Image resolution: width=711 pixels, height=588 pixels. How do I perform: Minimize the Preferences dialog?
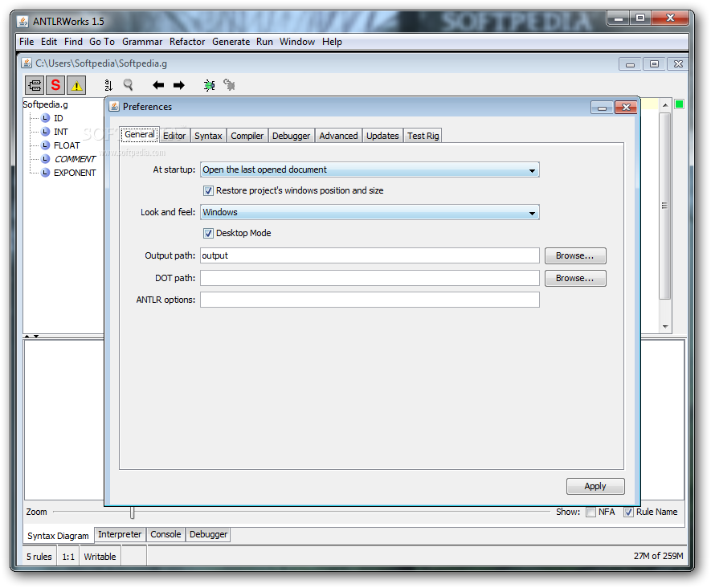602,108
